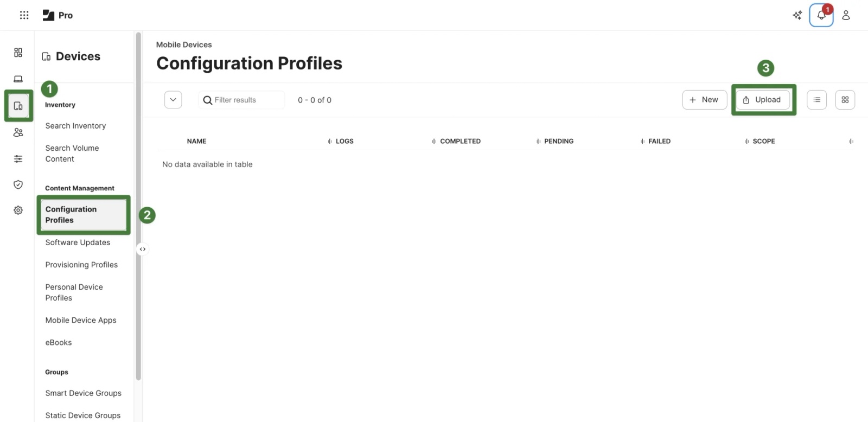The image size is (868, 422).
Task: Open the Settings gear in the sidebar
Action: (18, 210)
